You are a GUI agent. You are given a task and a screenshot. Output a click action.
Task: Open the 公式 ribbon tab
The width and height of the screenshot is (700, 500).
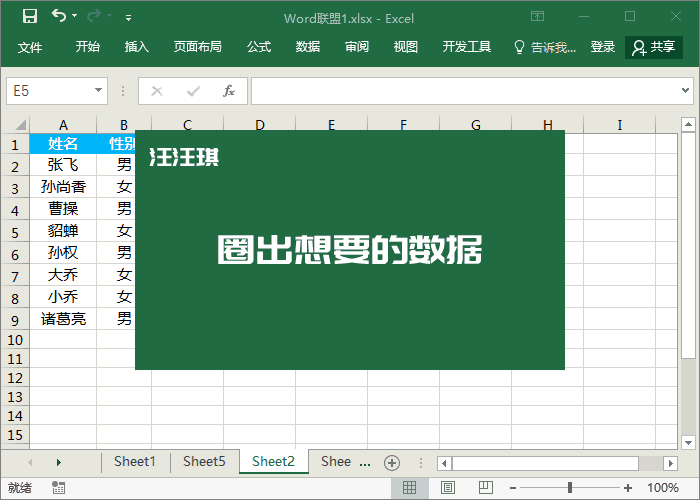click(x=259, y=47)
